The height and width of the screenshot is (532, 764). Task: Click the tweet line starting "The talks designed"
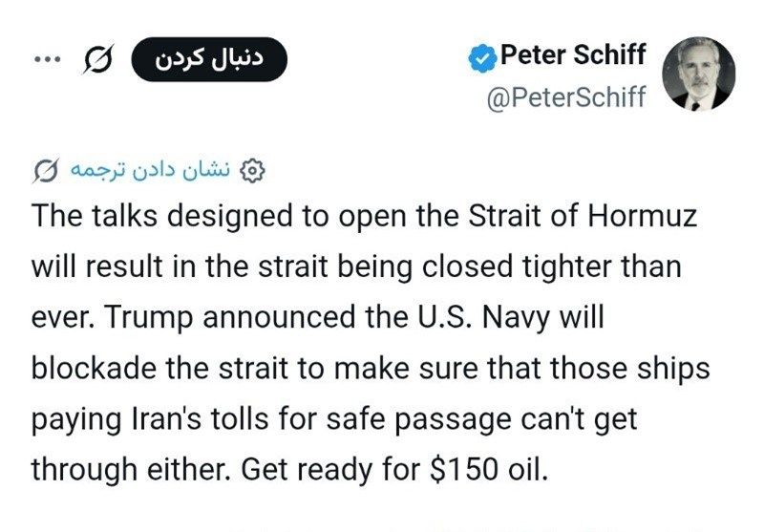coord(364,216)
